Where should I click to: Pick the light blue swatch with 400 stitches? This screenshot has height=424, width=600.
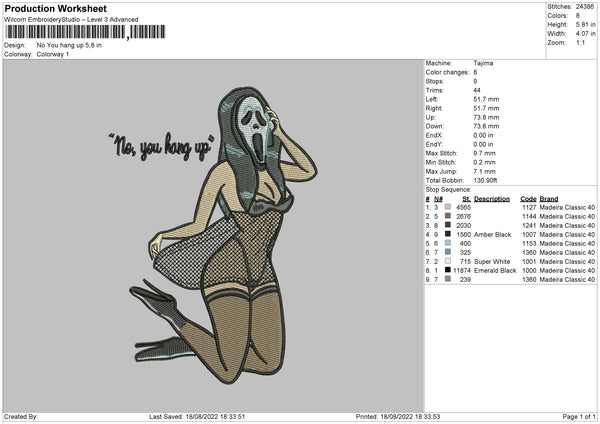[448, 243]
